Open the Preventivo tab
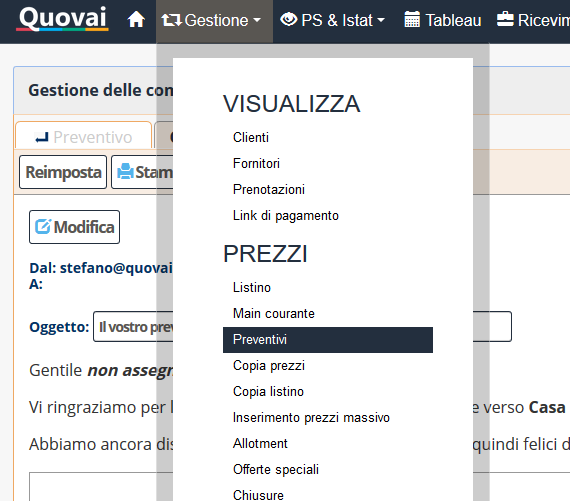Screen dimensions: 570x501 (x=84, y=137)
